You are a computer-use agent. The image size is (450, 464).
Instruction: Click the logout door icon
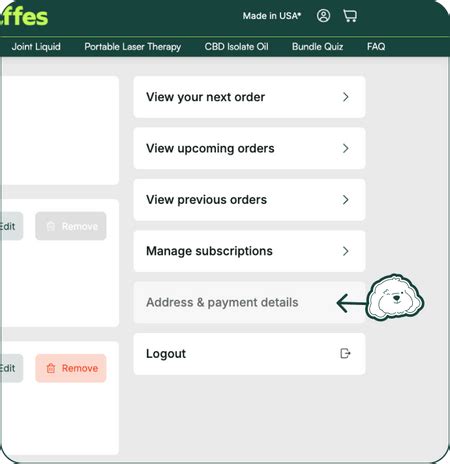345,353
